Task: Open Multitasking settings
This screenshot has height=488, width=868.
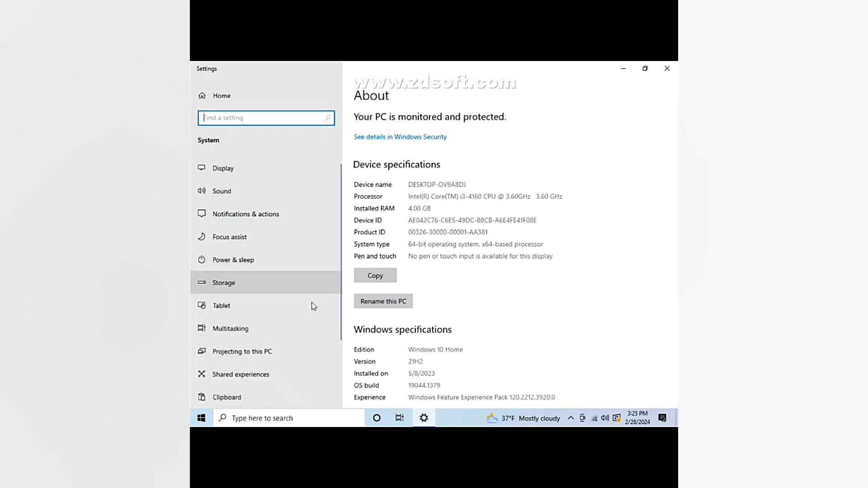Action: pyautogui.click(x=266, y=328)
